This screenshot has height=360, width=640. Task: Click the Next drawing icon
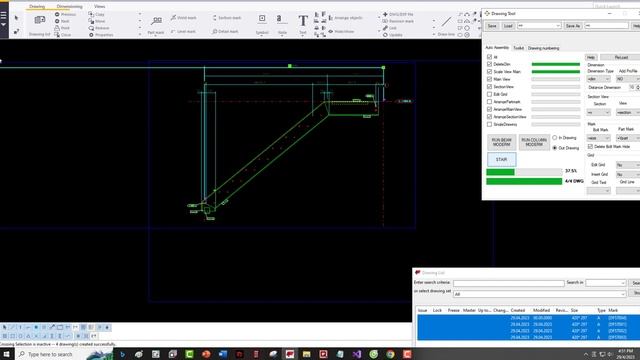57,21
